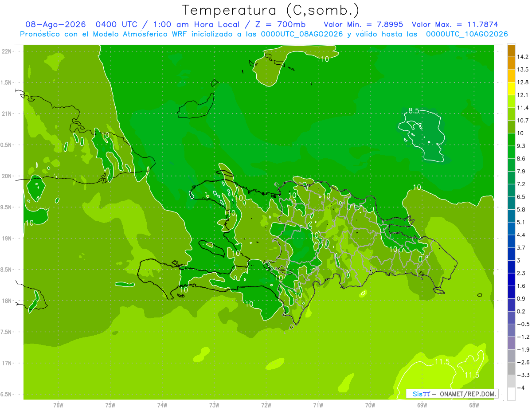This screenshot has width=532, height=411.
Task: Click the '19N' latitude axis label
Action: [7, 238]
